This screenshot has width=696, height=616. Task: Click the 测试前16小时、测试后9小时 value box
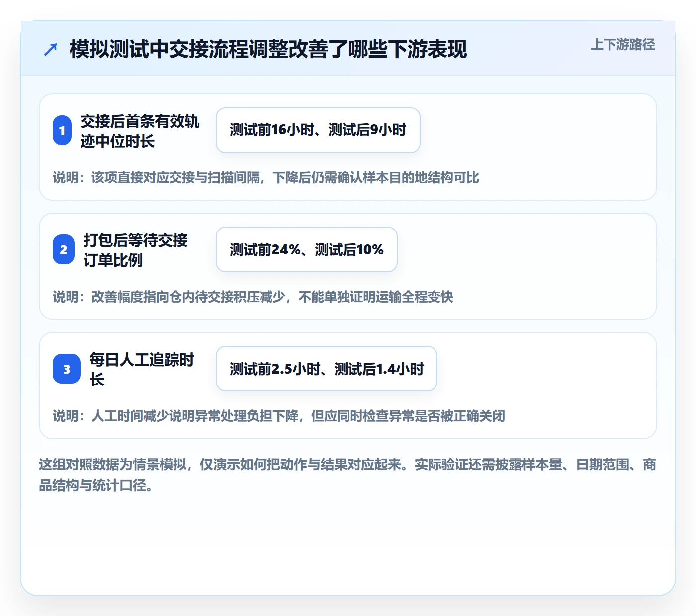pyautogui.click(x=318, y=130)
